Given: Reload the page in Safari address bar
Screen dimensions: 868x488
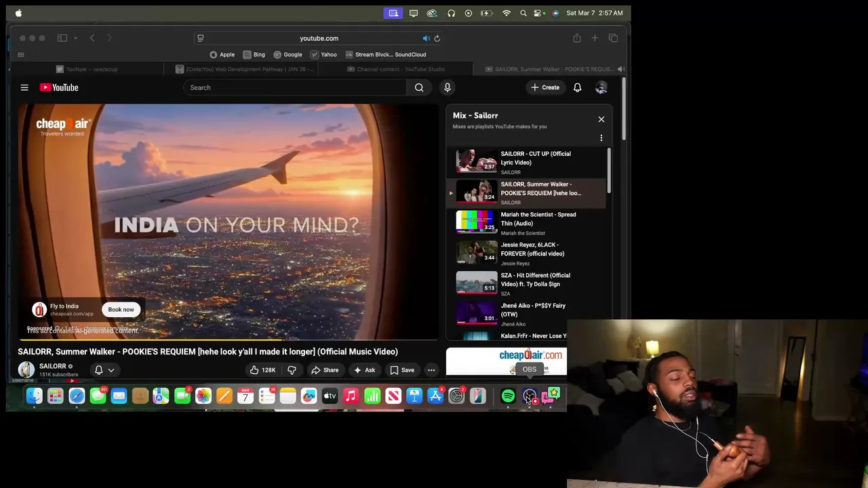Looking at the screenshot, I should pos(437,39).
